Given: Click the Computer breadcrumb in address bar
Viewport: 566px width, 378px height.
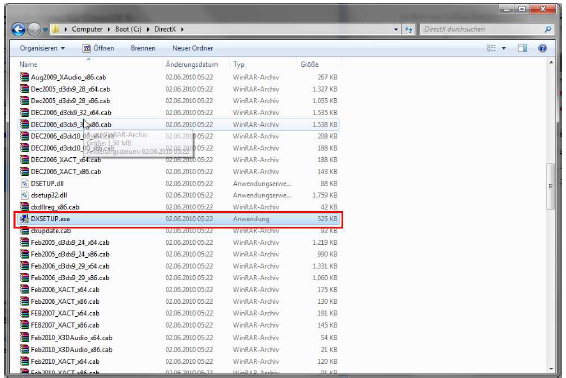Looking at the screenshot, I should [x=87, y=29].
